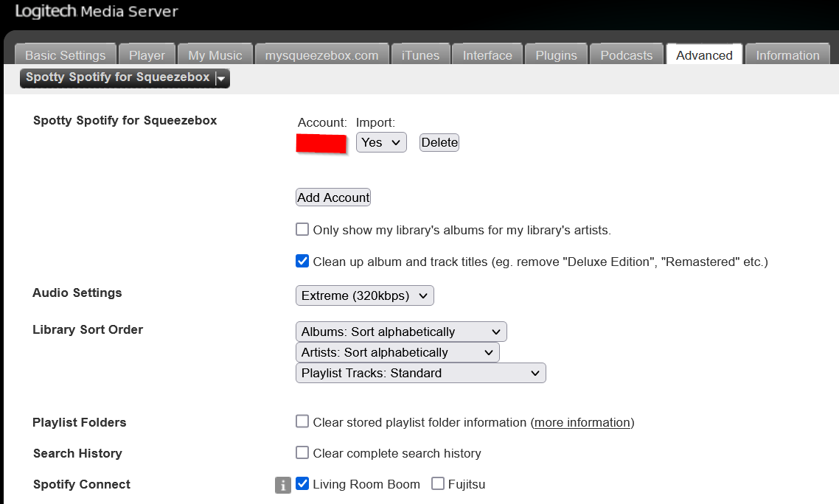839x504 pixels.
Task: Click the Spotify Connect label
Action: point(82,485)
